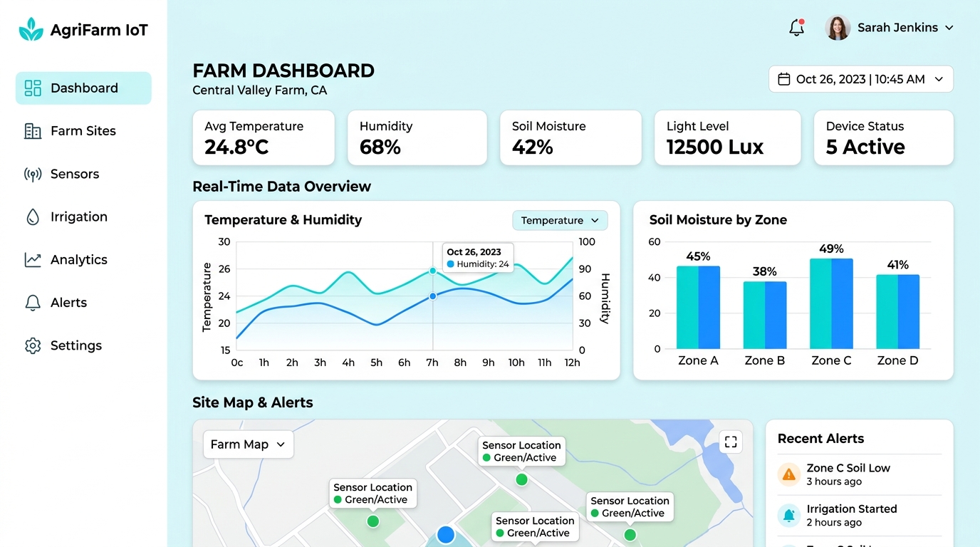This screenshot has width=980, height=547.
Task: Click the Zone A bar at 45%
Action: 698,308
